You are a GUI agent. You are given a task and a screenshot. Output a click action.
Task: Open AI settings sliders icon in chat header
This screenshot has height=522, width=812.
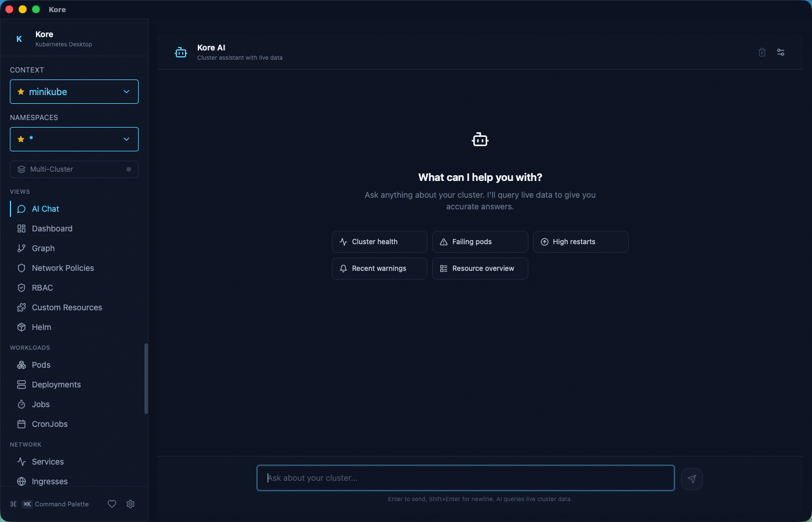pyautogui.click(x=780, y=52)
